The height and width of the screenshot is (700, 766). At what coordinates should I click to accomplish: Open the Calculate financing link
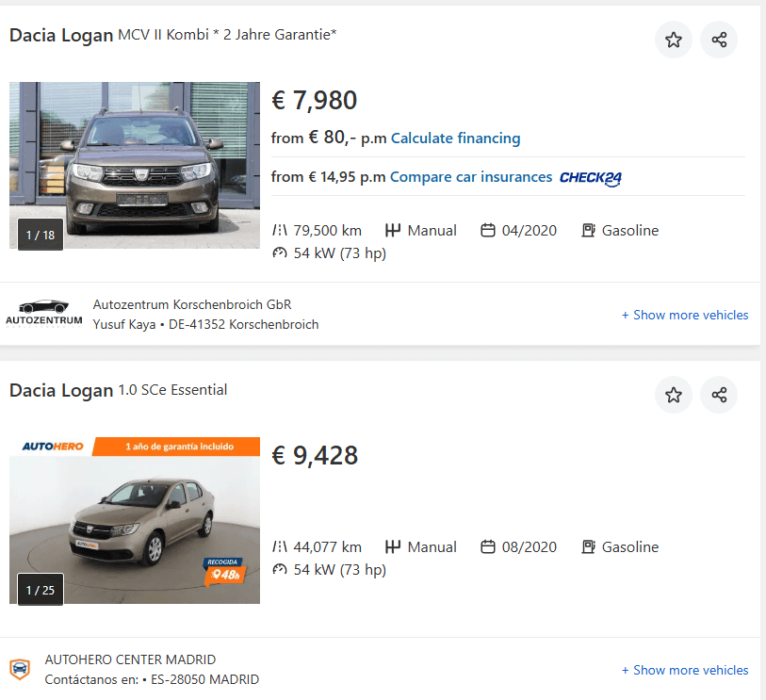tap(455, 138)
